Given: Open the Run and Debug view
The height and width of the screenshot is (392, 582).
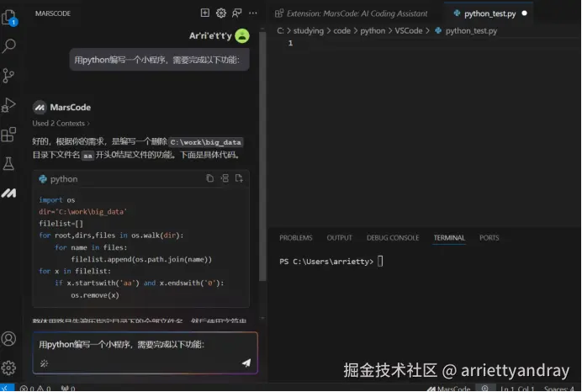Looking at the screenshot, I should pos(8,104).
